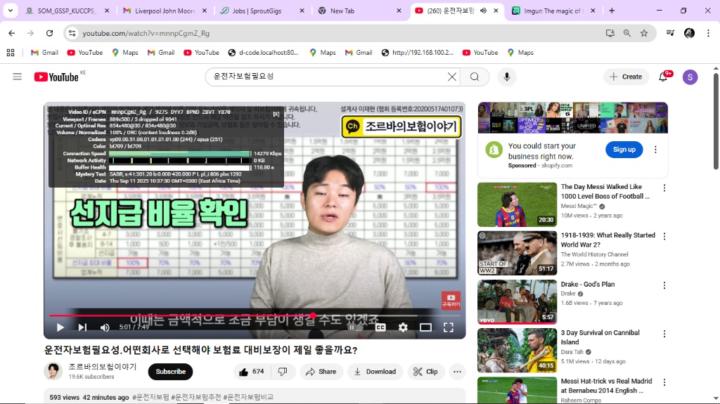This screenshot has width=720, height=404.
Task: Subscribe to the channel
Action: tap(170, 371)
